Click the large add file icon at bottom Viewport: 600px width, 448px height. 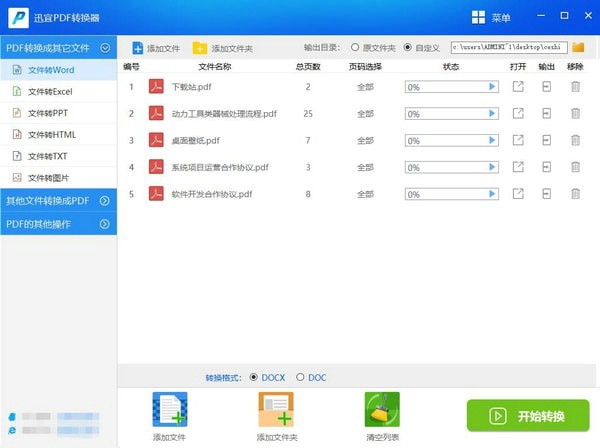pos(169,411)
